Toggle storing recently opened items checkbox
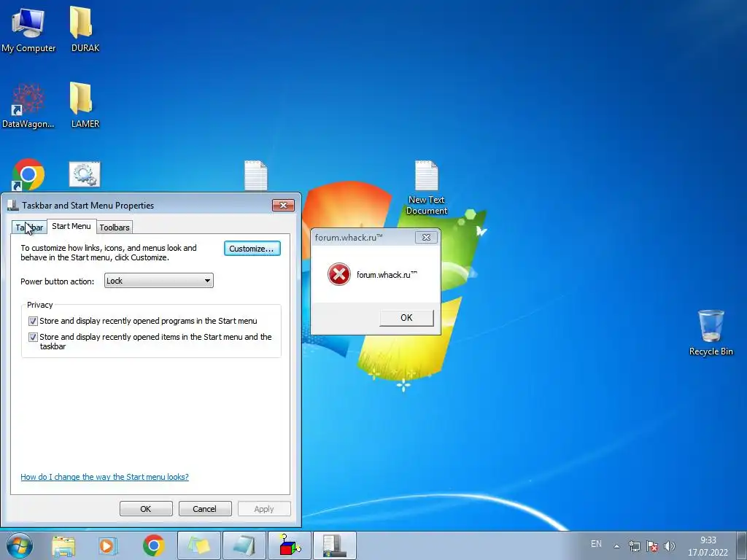This screenshot has width=747, height=560. coord(33,337)
